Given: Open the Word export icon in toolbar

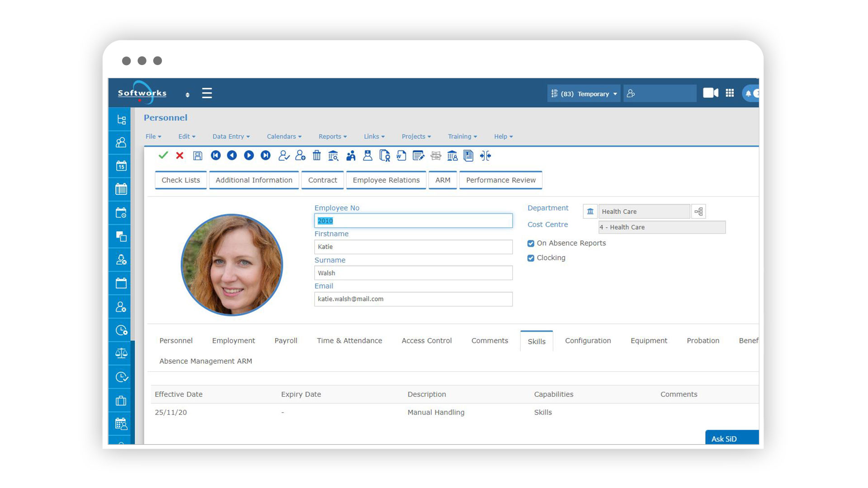Looking at the screenshot, I should coord(401,156).
